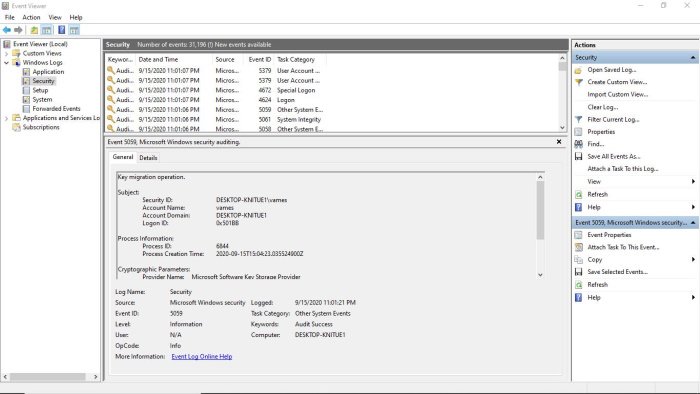Open the View menu

click(55, 17)
